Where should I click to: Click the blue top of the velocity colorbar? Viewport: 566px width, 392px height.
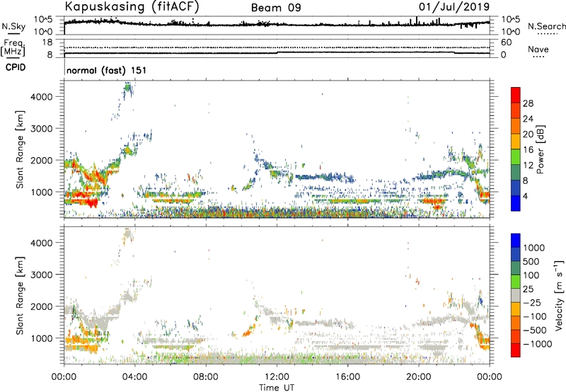pyautogui.click(x=516, y=241)
